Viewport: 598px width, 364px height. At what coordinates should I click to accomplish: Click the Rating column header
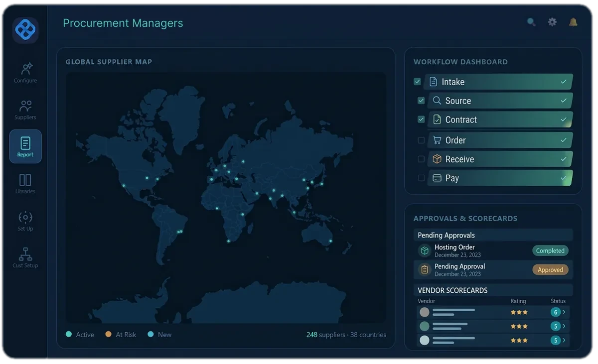[x=518, y=301]
